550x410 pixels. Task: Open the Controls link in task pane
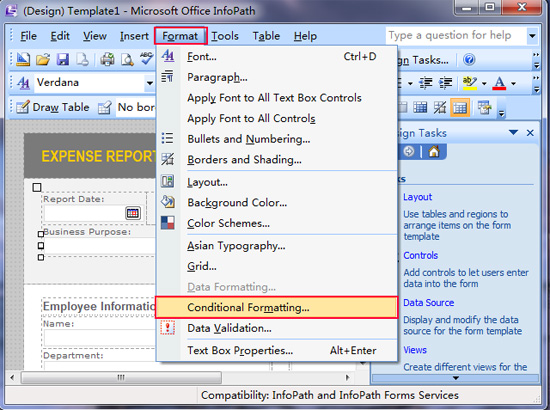pos(421,255)
